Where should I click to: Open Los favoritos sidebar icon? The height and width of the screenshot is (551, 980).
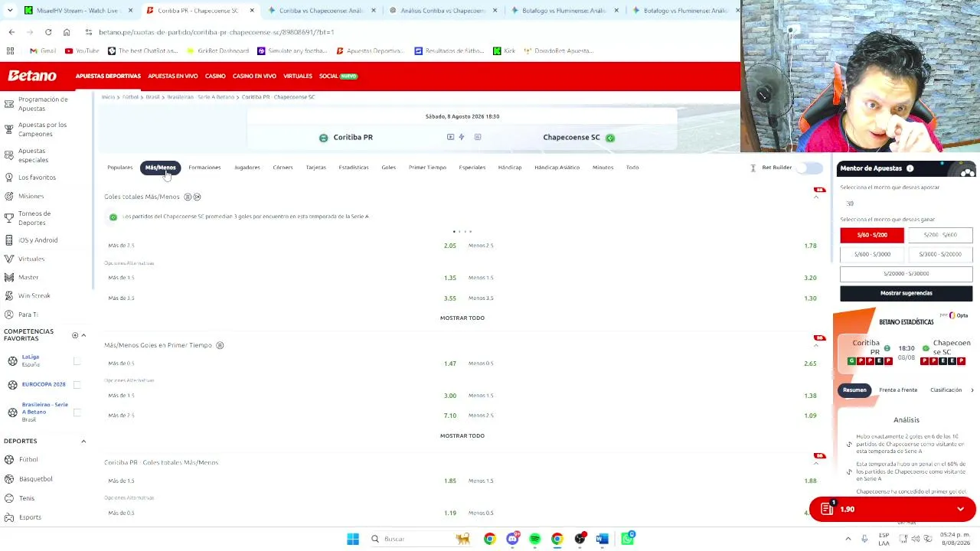tap(9, 178)
